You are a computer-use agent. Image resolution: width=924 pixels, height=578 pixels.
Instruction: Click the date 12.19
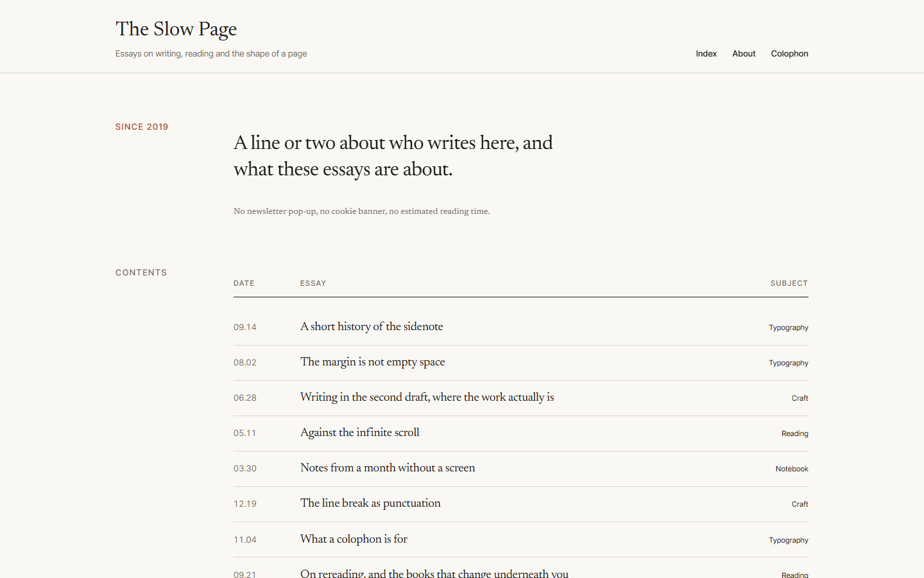pyautogui.click(x=245, y=504)
